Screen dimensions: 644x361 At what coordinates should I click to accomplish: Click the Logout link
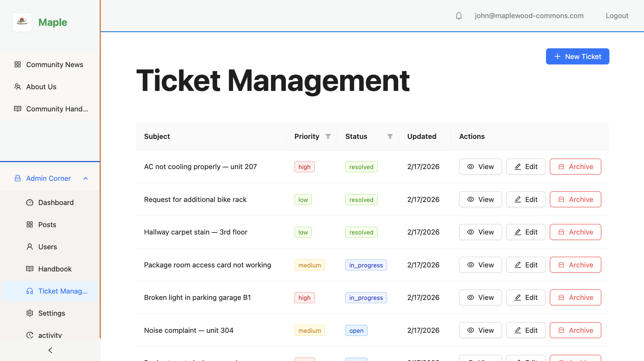tap(617, 16)
